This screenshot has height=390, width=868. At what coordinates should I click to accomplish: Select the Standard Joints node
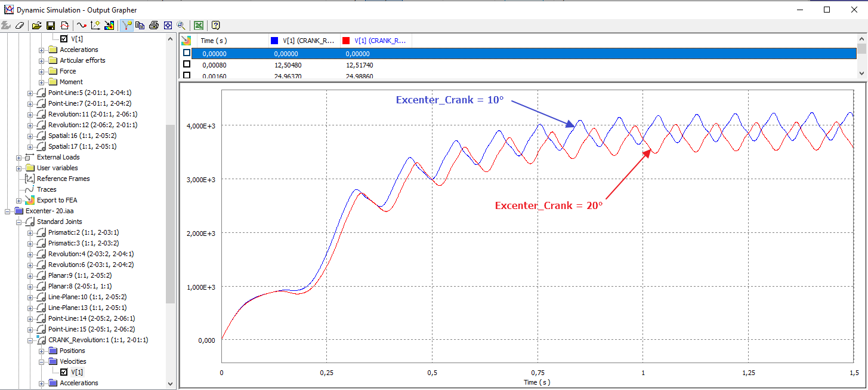(x=60, y=222)
